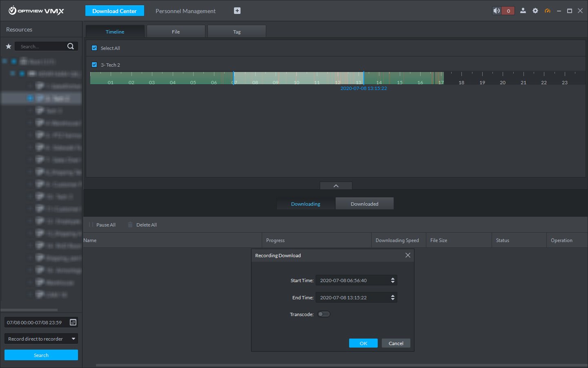Click the Search button in left panel
Screen dimensions: 588x368
(41, 355)
